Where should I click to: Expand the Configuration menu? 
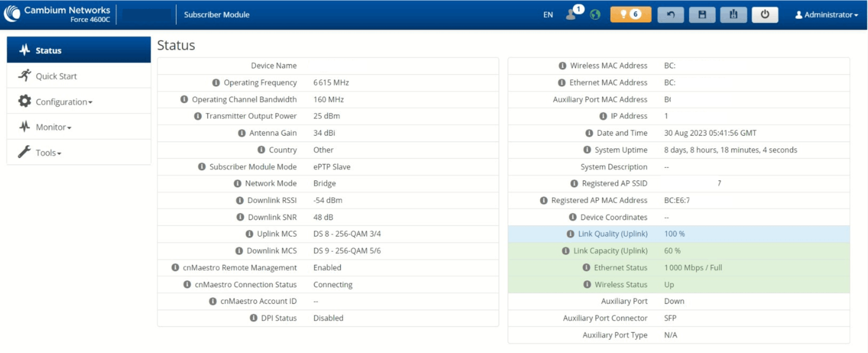63,102
